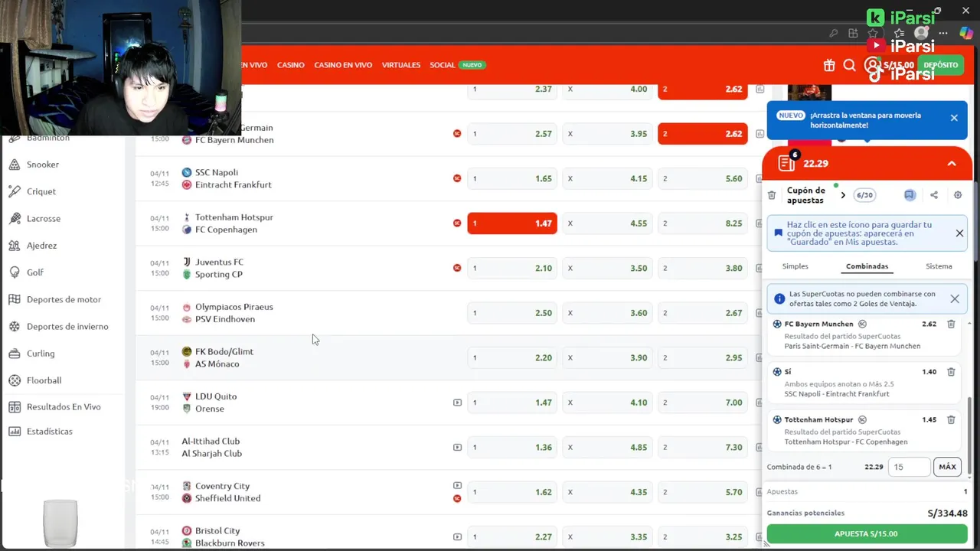The image size is (980, 551).
Task: Open the CASINO section
Action: click(290, 65)
